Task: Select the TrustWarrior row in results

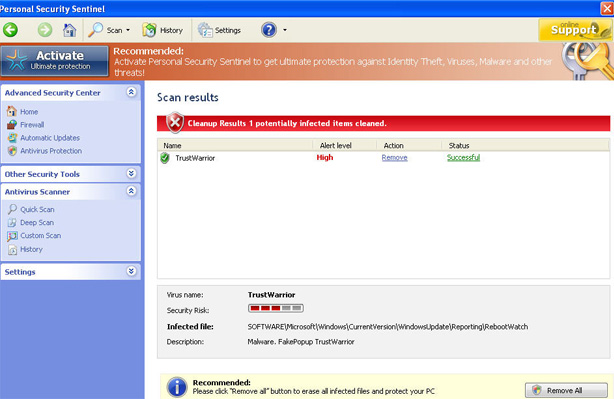Action: click(x=383, y=158)
